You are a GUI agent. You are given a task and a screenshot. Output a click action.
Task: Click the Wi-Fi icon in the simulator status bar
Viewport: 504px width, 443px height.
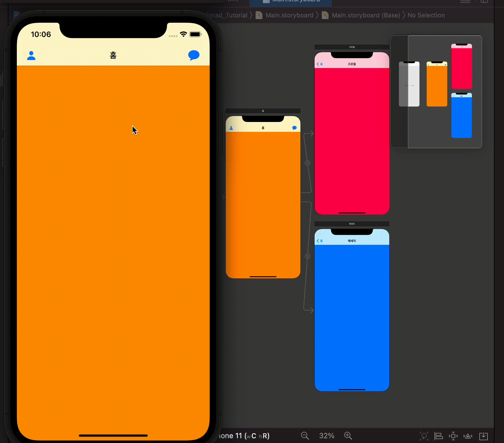(183, 34)
